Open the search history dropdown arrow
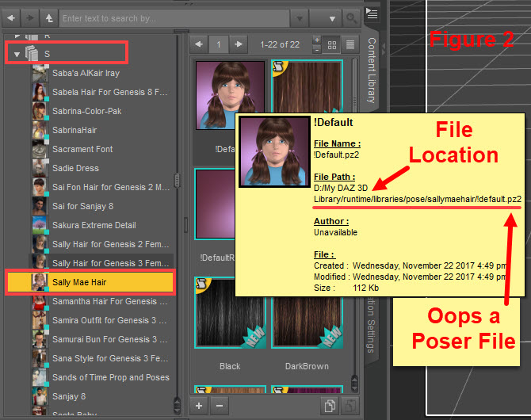The height and width of the screenshot is (420, 531). coord(298,17)
